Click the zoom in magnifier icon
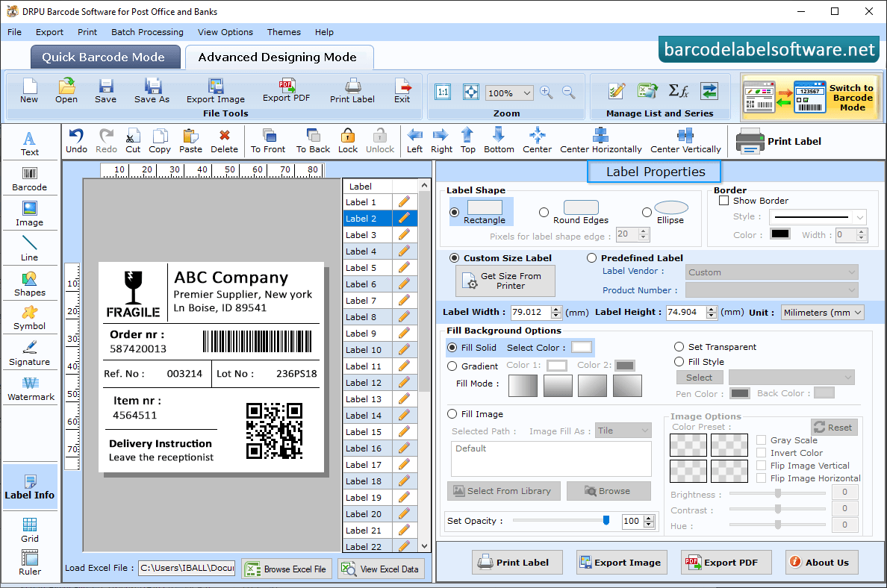 pos(546,93)
